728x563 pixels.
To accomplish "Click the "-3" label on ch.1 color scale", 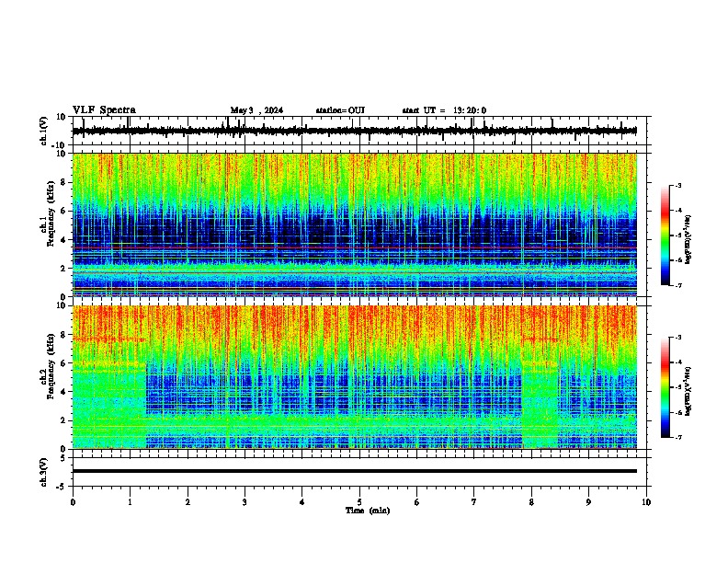I will [x=677, y=185].
